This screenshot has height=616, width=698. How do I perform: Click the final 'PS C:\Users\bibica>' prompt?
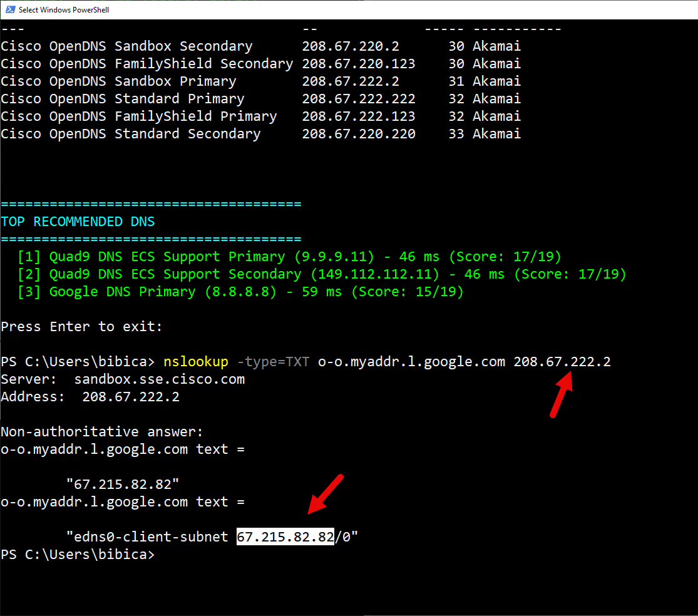(78, 555)
